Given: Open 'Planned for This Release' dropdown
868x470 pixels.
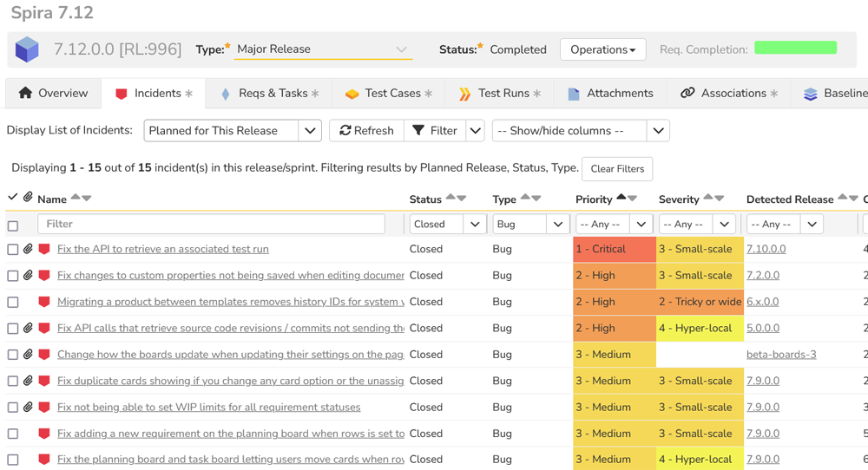Looking at the screenshot, I should 233,130.
